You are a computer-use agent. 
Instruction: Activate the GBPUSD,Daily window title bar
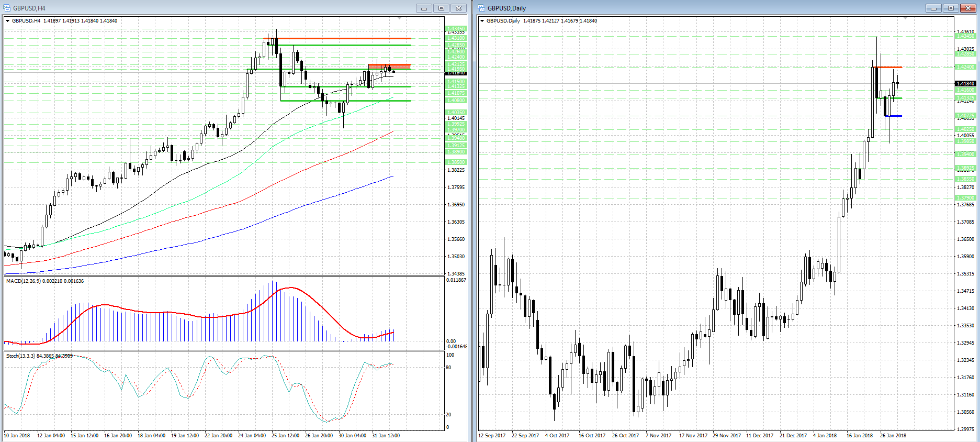point(680,8)
